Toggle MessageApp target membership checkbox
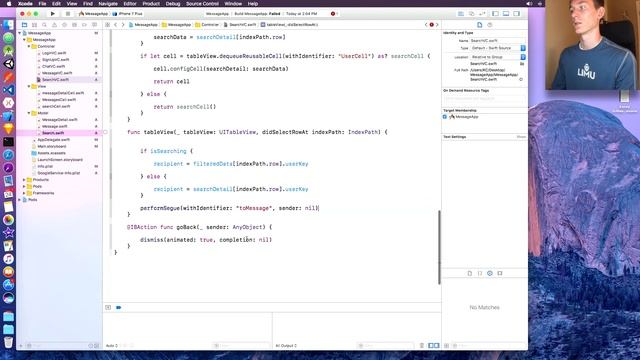Viewport: 640px width, 360px height. pyautogui.click(x=445, y=117)
